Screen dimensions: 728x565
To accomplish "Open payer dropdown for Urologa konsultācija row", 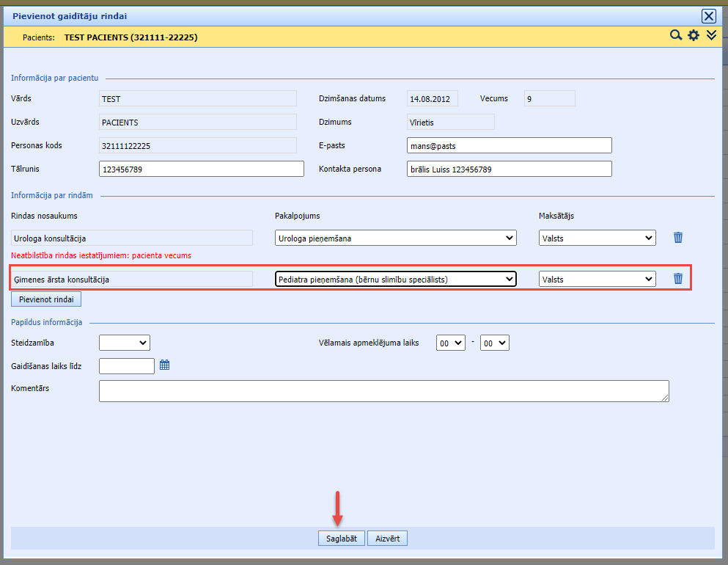I will pyautogui.click(x=597, y=238).
